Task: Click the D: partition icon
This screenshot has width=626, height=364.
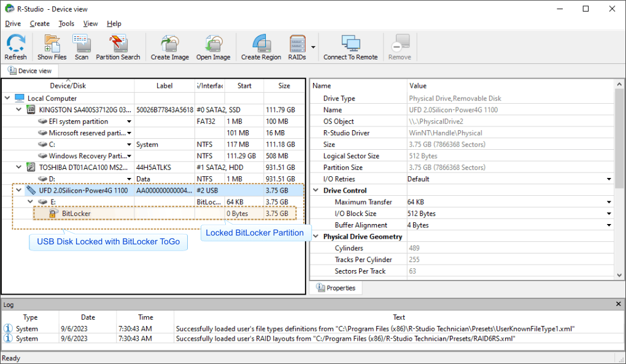Action: (x=42, y=179)
